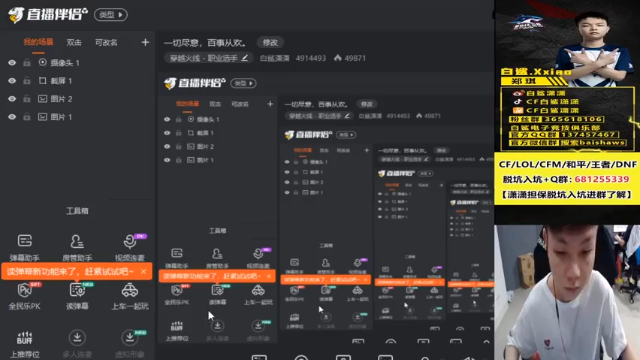The image size is (640, 360).
Task: Download the 虚拟形象 virtual avatar tool
Action: (130, 338)
